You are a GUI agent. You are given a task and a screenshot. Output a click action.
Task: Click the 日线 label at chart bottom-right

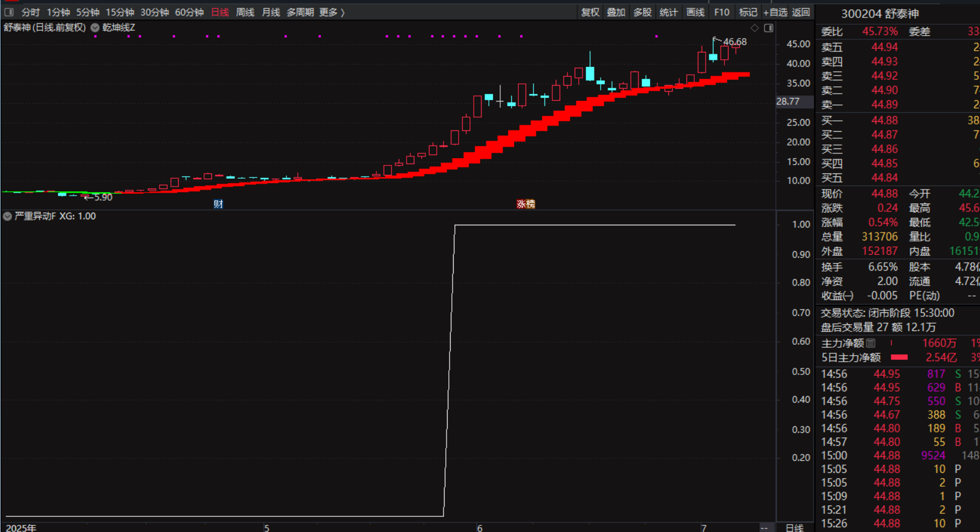click(794, 528)
